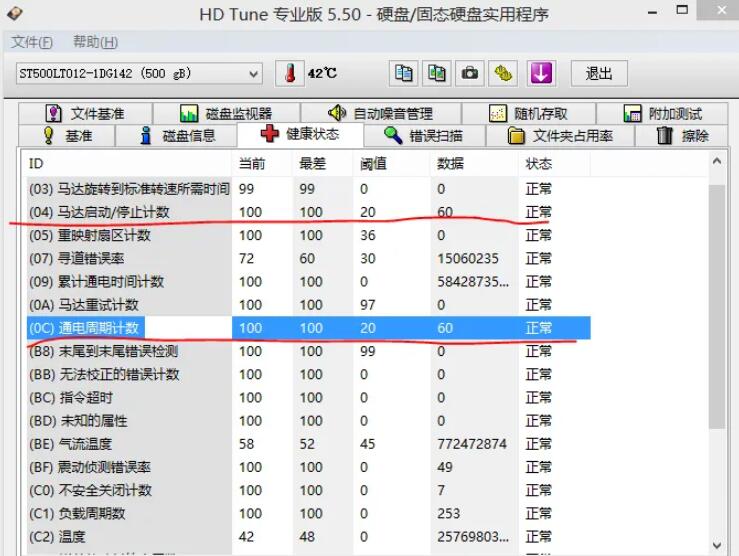Select highlighted row (0C) 通电周期计数
The image size is (739, 556).
tap(309, 328)
